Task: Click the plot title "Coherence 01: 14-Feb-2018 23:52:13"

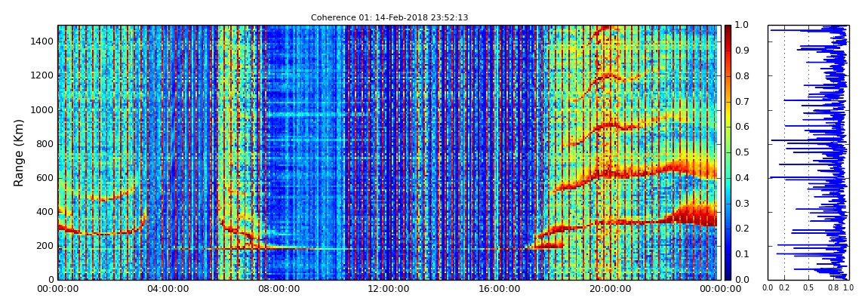Action: click(x=389, y=17)
